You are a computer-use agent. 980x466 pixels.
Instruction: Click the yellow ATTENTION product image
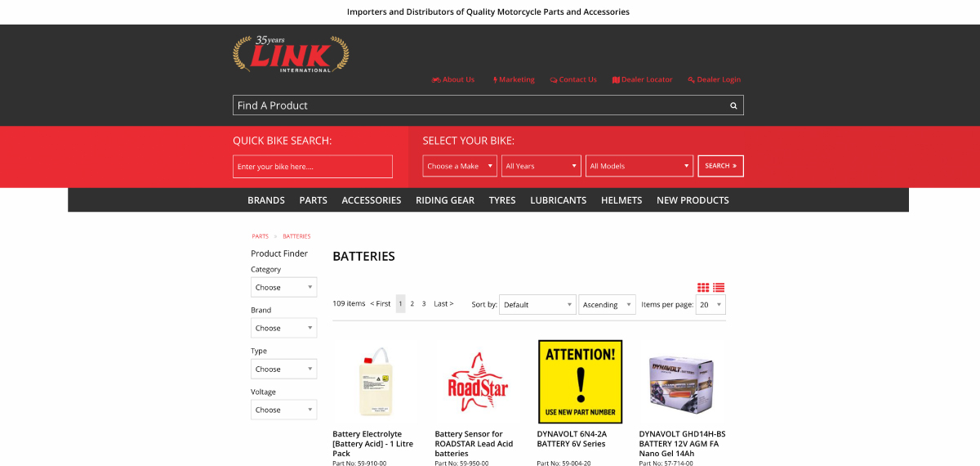tap(580, 381)
